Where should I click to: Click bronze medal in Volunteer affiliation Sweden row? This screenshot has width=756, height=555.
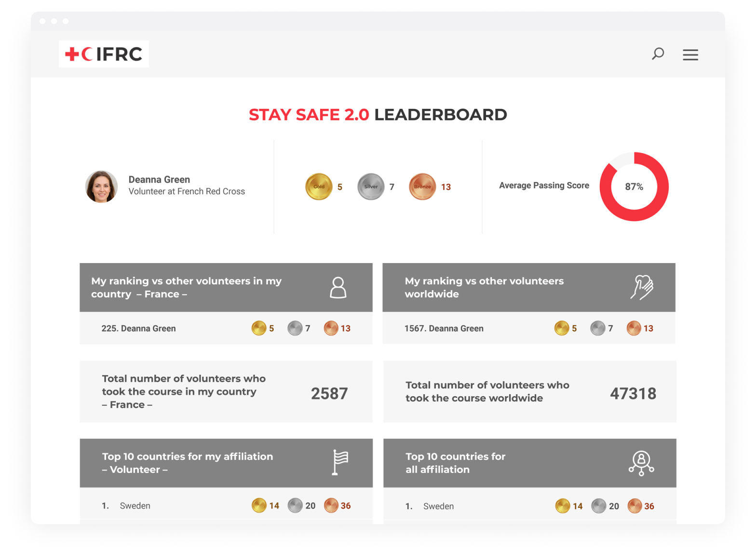pos(331,505)
